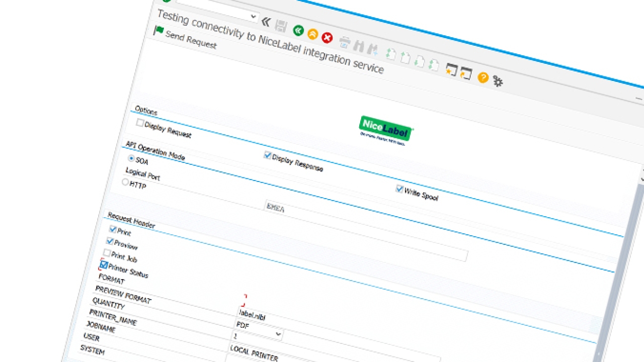Hit the red Cancel X icon
Image resolution: width=644 pixels, height=362 pixels.
327,38
